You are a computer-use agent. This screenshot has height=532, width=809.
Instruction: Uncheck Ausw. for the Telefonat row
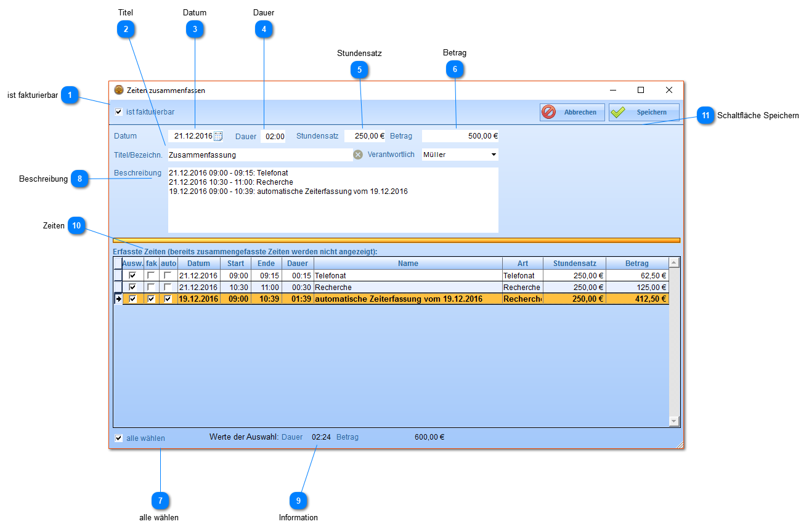tap(132, 276)
